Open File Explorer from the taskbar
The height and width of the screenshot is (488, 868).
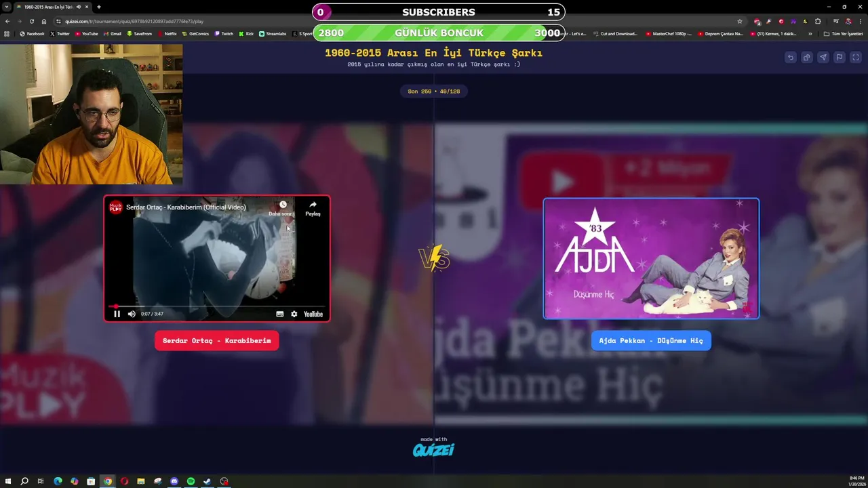click(141, 481)
